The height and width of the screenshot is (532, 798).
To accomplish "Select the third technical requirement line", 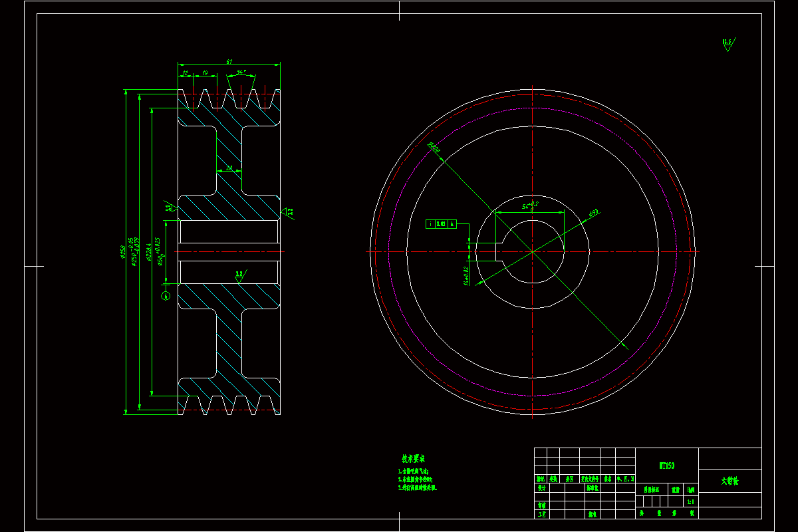I will [418, 487].
